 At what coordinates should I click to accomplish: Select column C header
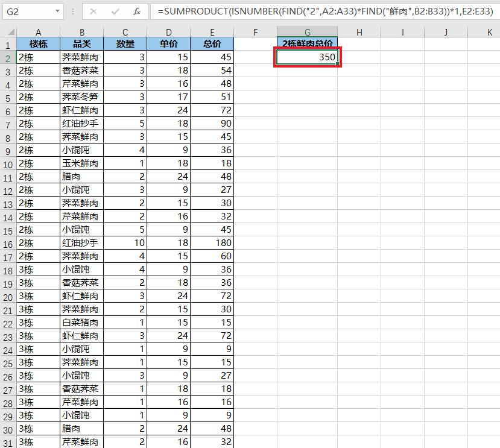(x=125, y=32)
